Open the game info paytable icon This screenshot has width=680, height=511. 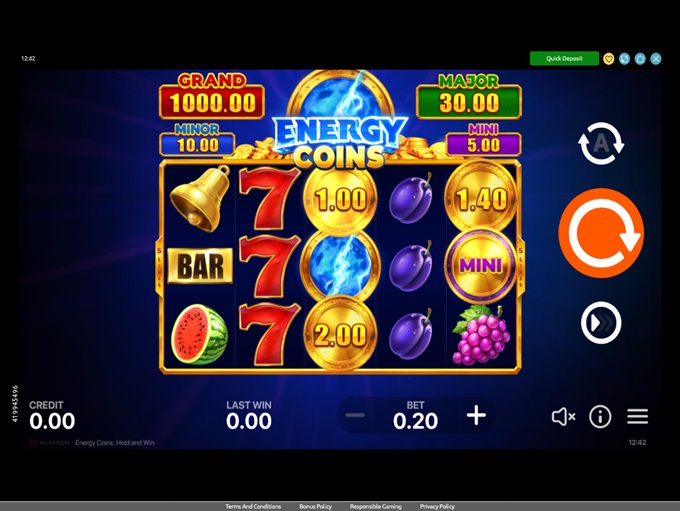coord(600,416)
